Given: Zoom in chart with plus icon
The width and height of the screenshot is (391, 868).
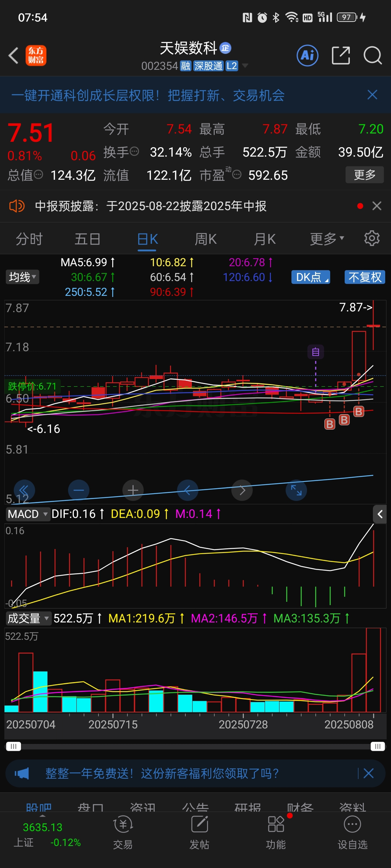Looking at the screenshot, I should point(133,490).
